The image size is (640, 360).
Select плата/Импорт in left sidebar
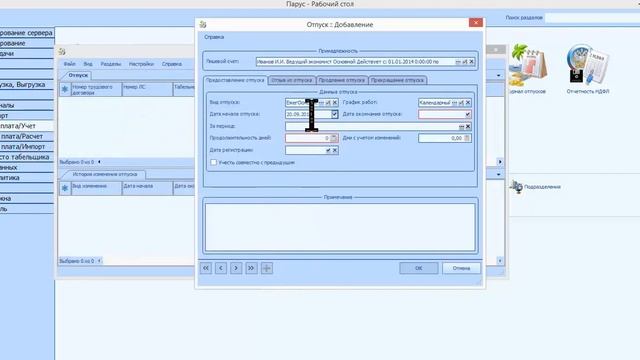pos(27,147)
